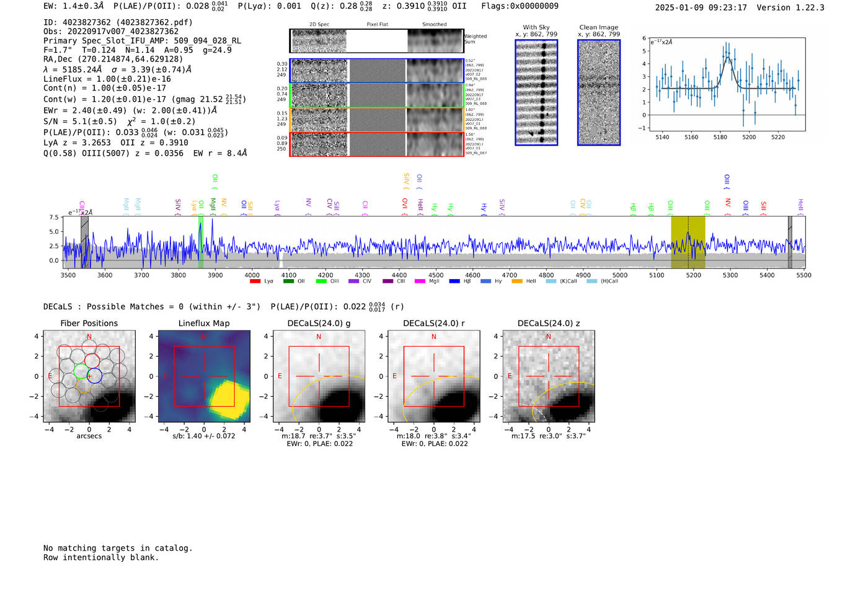Click the EW: 1.4±0.3Å header value

point(74,6)
